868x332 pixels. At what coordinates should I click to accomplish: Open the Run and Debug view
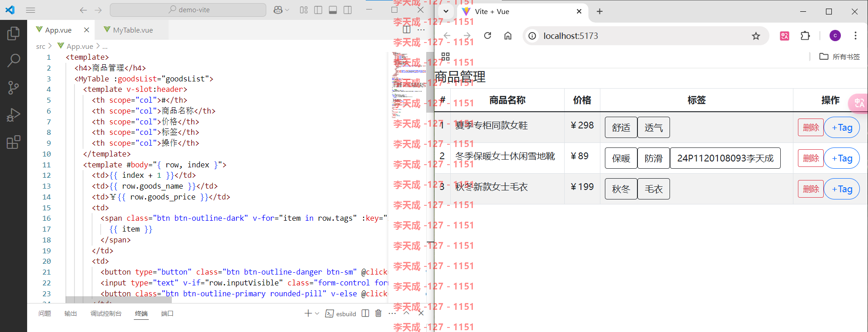pyautogui.click(x=14, y=115)
